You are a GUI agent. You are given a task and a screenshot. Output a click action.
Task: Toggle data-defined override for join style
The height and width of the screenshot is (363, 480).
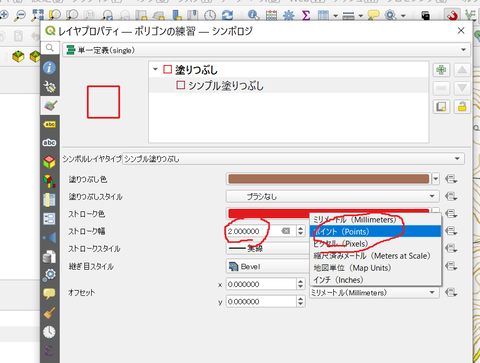click(x=451, y=266)
